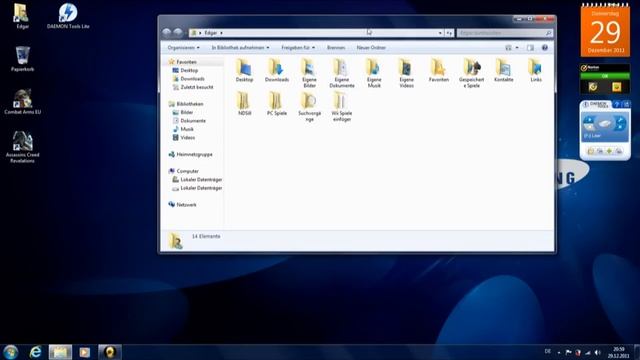Select Bibliotheken in navigation pane
640x360 pixels.
[x=189, y=104]
